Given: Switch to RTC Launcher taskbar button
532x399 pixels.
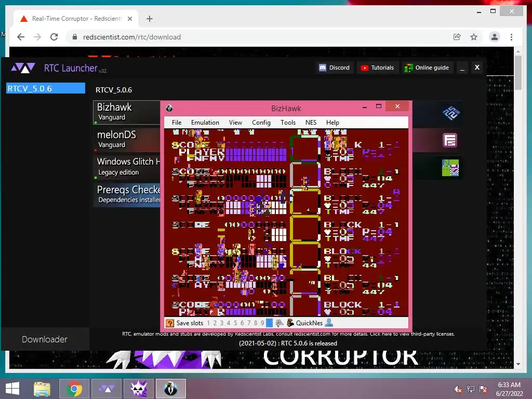Looking at the screenshot, I should (x=107, y=389).
